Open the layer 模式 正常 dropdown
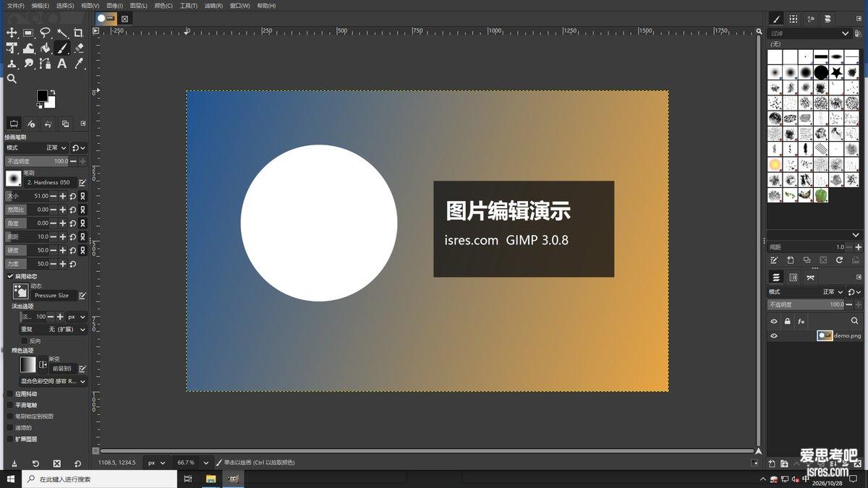This screenshot has width=868, height=488. coord(806,292)
